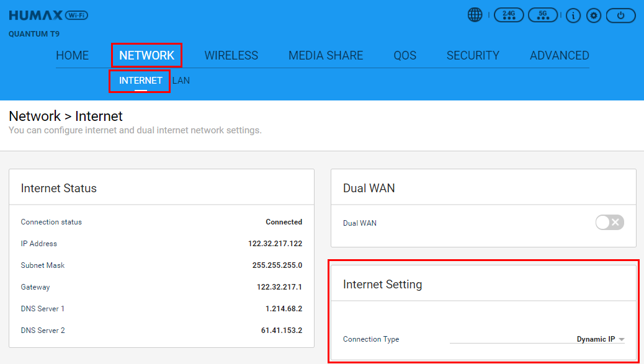Open the settings gear icon

pos(594,16)
